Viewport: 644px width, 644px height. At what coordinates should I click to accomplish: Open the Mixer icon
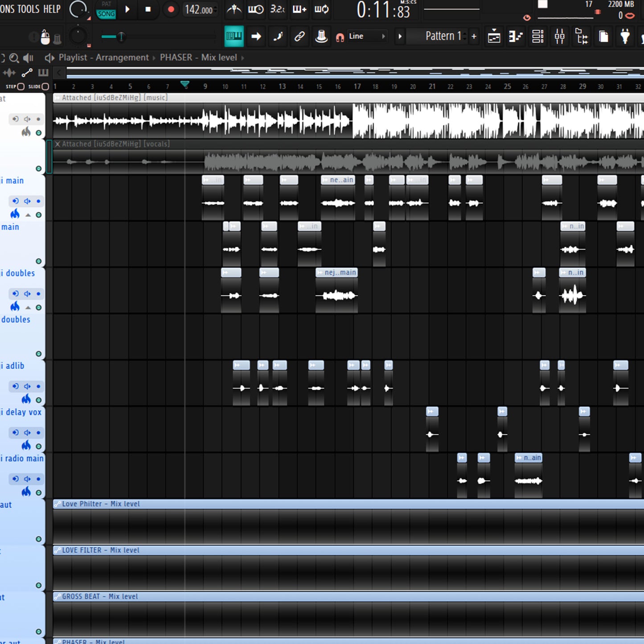(x=560, y=37)
